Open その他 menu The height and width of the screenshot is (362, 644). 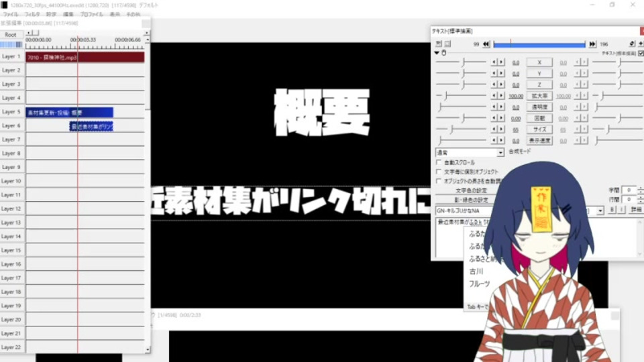click(133, 14)
